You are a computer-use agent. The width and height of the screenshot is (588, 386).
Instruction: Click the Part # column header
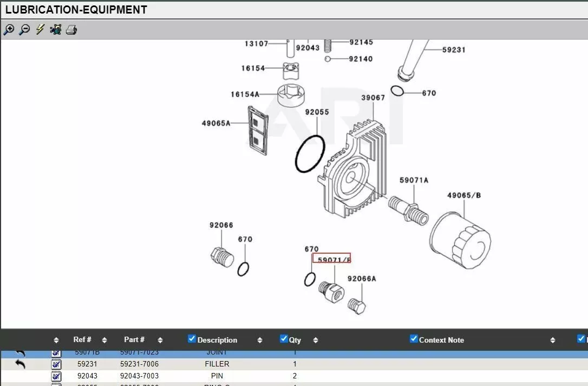pos(134,340)
